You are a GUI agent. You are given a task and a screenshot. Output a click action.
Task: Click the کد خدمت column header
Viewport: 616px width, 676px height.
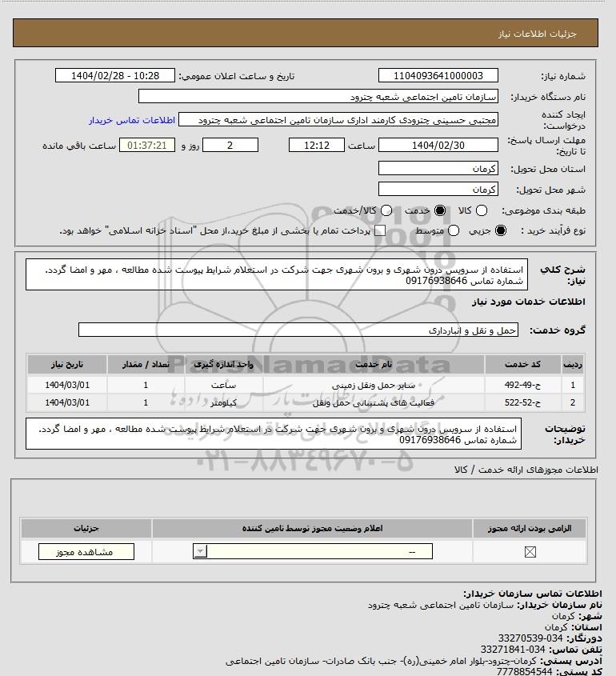click(523, 364)
